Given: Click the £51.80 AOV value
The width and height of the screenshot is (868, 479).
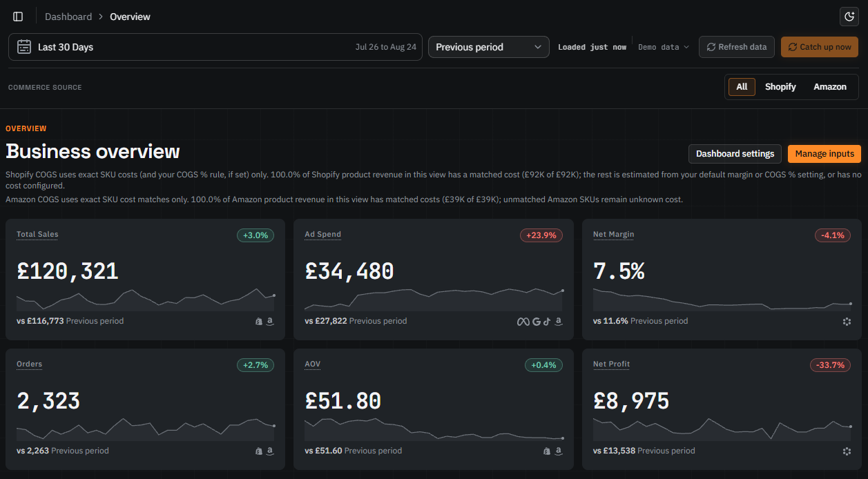Looking at the screenshot, I should [x=343, y=401].
